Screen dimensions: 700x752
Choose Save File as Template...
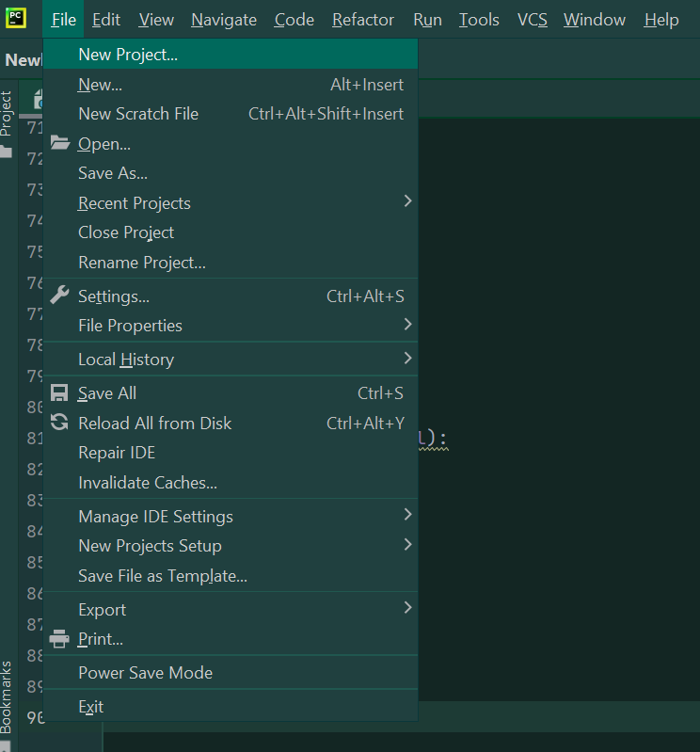tap(231, 575)
